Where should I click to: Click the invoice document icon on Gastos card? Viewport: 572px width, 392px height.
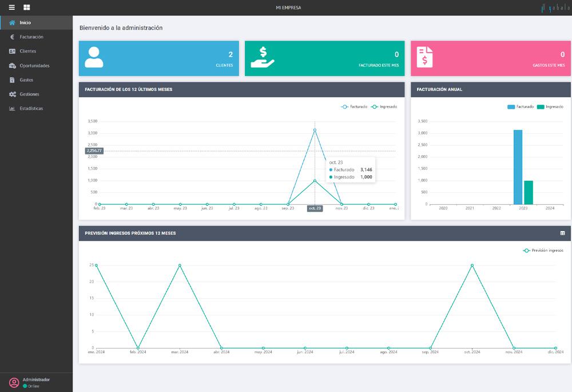click(424, 57)
